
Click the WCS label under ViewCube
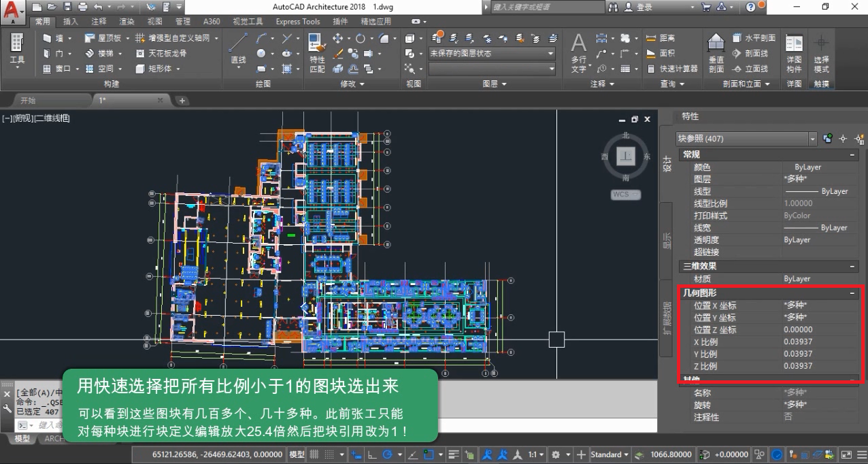point(626,195)
